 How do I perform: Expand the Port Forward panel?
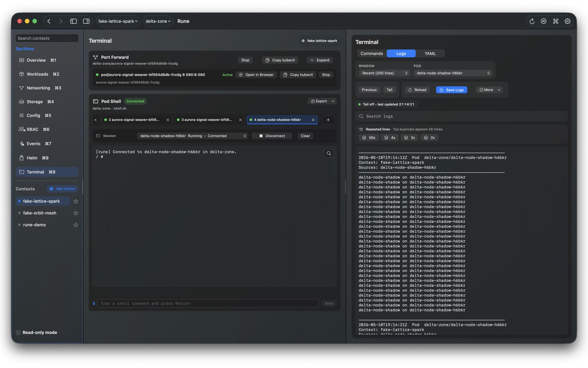coord(320,60)
